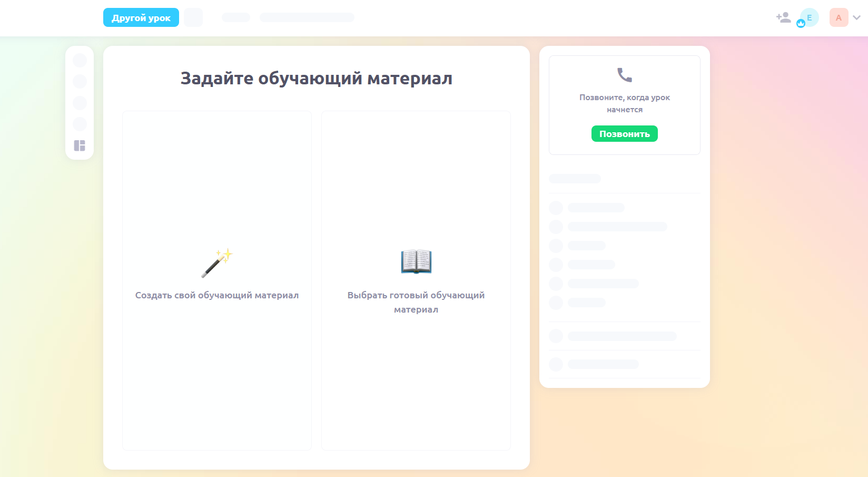Click the crown badge on E avatar

[x=801, y=24]
